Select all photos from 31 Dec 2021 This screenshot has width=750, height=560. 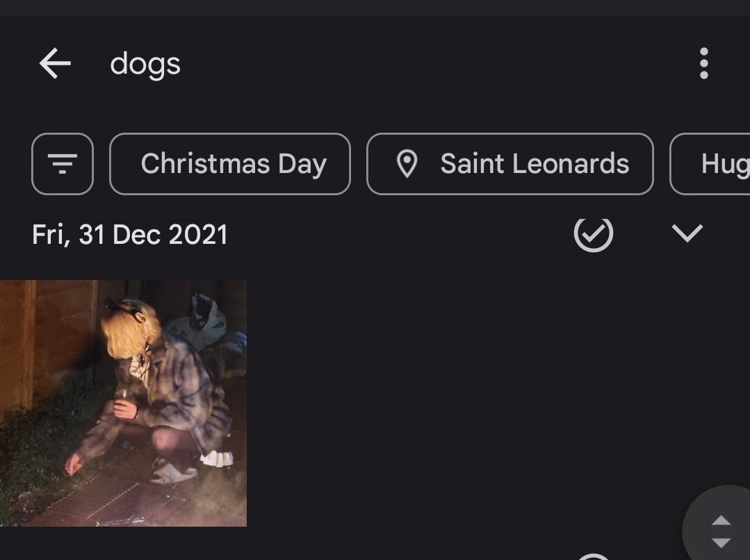[594, 233]
